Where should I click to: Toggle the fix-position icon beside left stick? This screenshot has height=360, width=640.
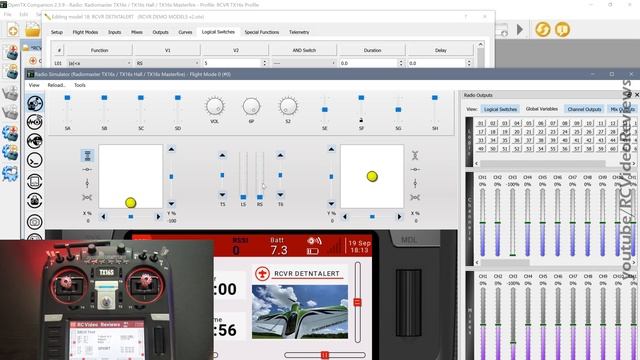click(87, 198)
